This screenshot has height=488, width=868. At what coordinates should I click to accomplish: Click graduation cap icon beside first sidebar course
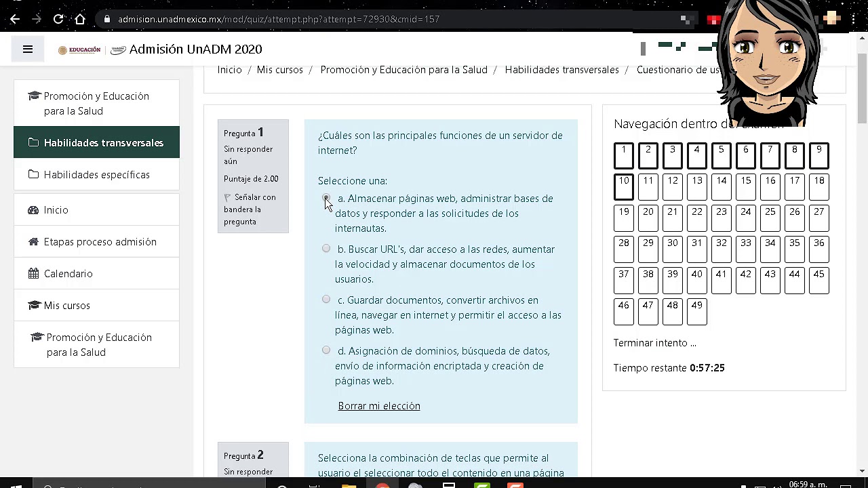pos(34,96)
